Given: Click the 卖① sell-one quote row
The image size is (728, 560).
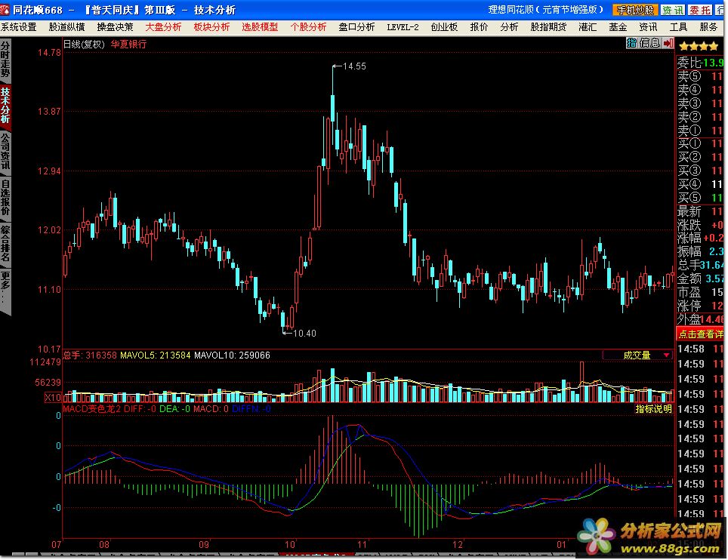Looking at the screenshot, I should (700, 131).
